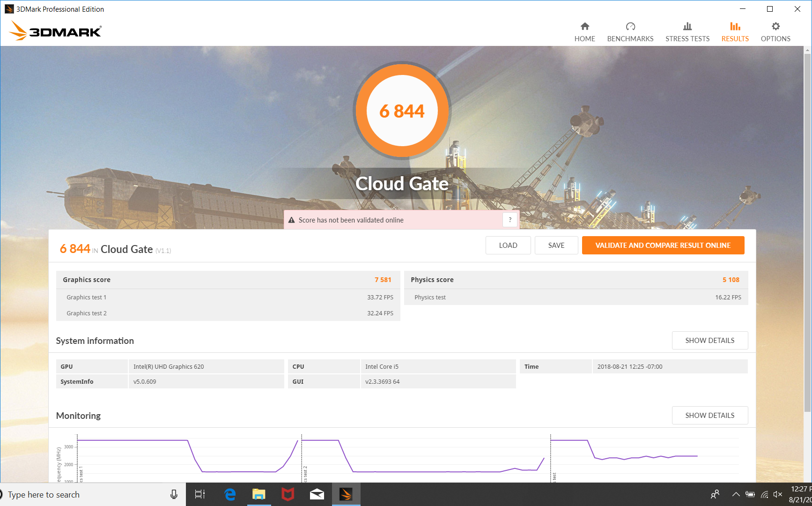Click the SystemInfo version v5.0.609
This screenshot has height=506, width=812.
tap(145, 381)
